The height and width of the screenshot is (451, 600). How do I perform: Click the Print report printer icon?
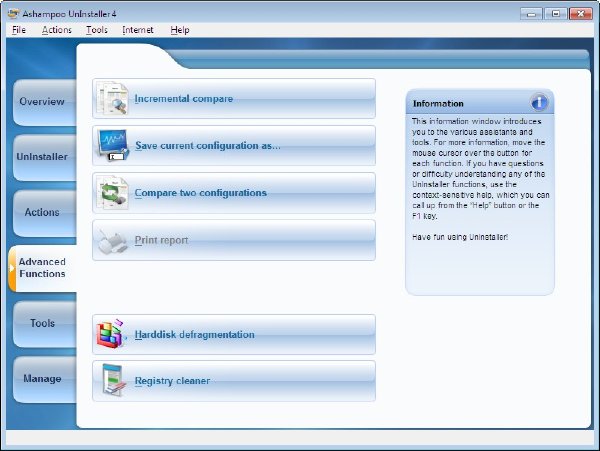[112, 241]
